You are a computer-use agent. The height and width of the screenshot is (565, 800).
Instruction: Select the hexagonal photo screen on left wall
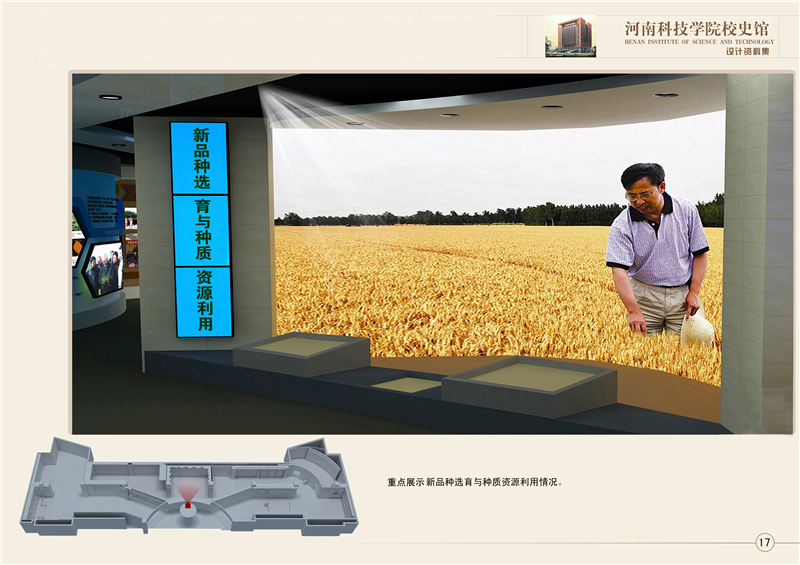(102, 268)
